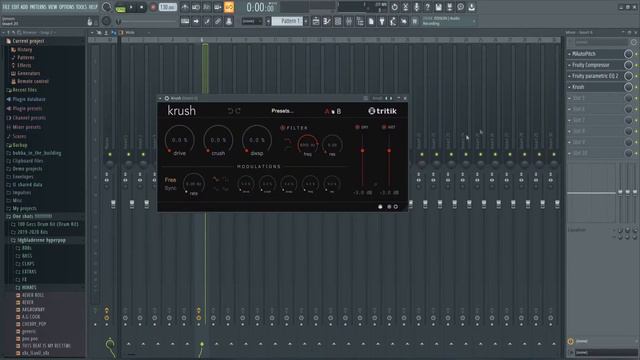The image size is (640, 360).
Task: Click Presets... in Krush plugin
Action: 282,111
